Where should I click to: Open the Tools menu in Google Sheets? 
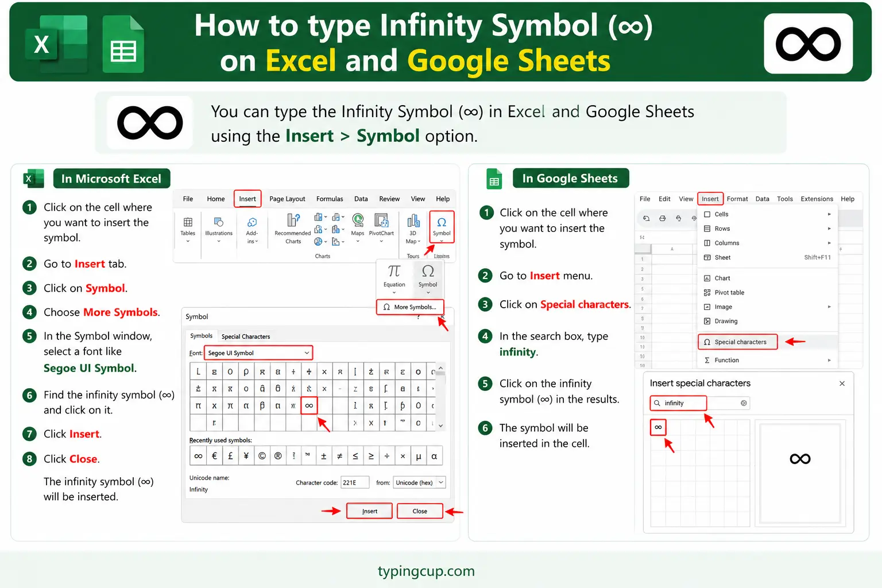click(x=785, y=199)
